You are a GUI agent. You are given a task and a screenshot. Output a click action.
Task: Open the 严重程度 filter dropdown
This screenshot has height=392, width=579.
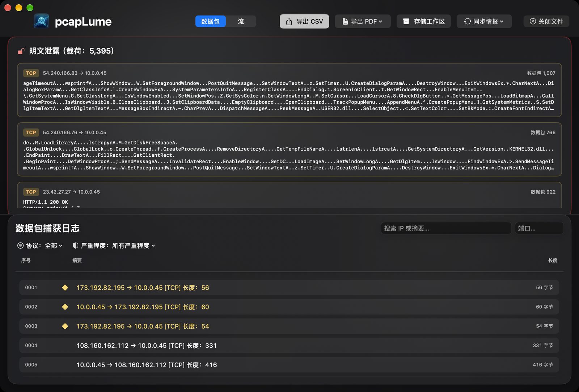(x=114, y=246)
